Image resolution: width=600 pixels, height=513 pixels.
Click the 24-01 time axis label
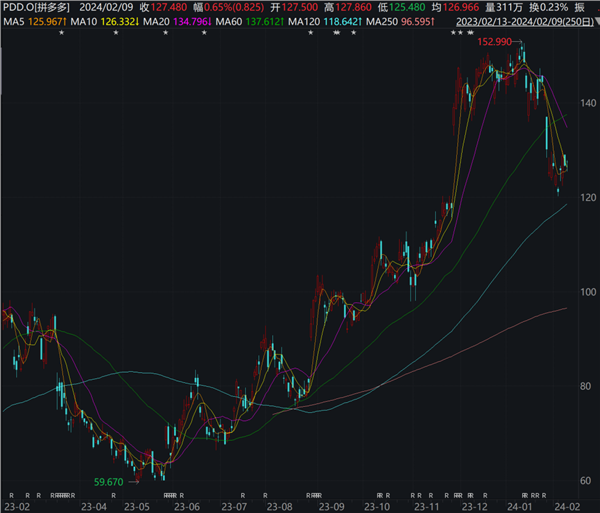click(x=519, y=507)
